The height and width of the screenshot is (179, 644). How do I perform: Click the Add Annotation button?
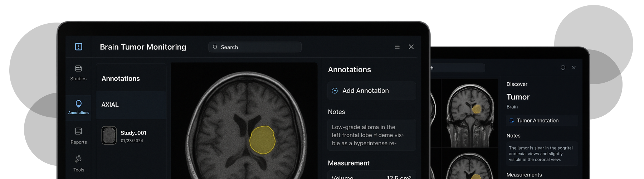[371, 91]
